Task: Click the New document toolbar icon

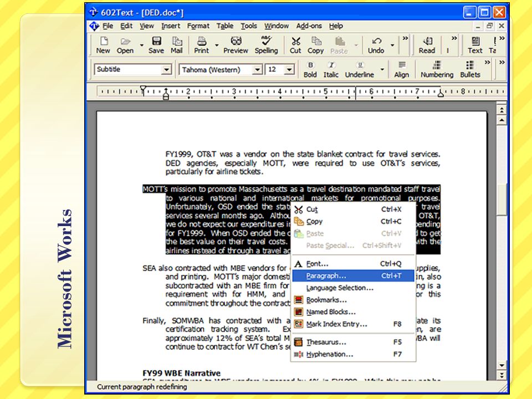Action: (x=103, y=45)
